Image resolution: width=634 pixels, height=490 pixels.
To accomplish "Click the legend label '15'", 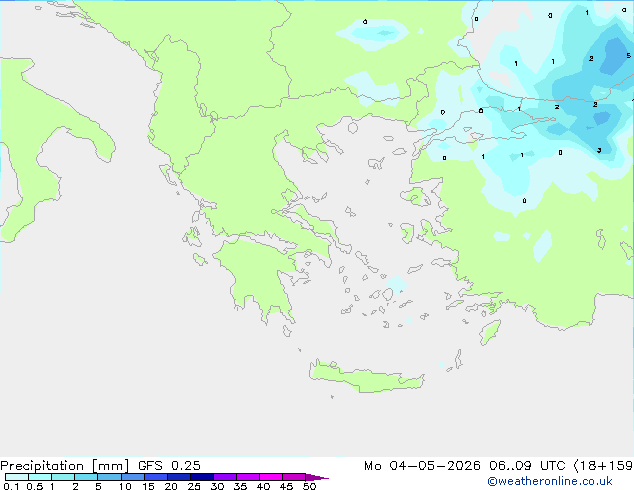I will pyautogui.click(x=148, y=486).
